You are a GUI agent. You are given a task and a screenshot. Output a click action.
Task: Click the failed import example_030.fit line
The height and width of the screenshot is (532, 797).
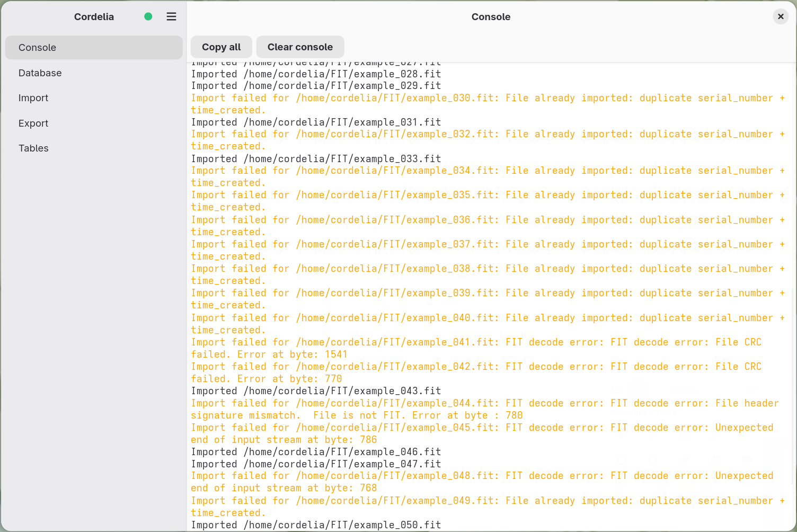[488, 104]
